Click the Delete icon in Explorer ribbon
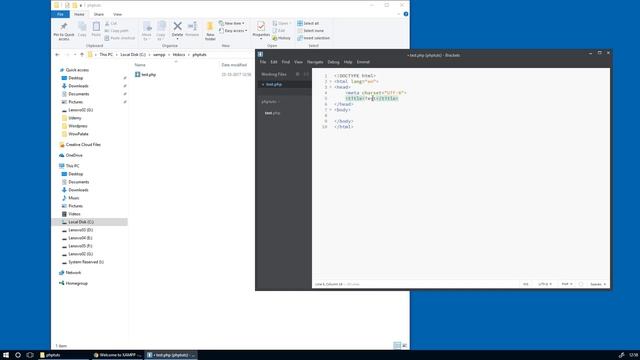 point(177,27)
